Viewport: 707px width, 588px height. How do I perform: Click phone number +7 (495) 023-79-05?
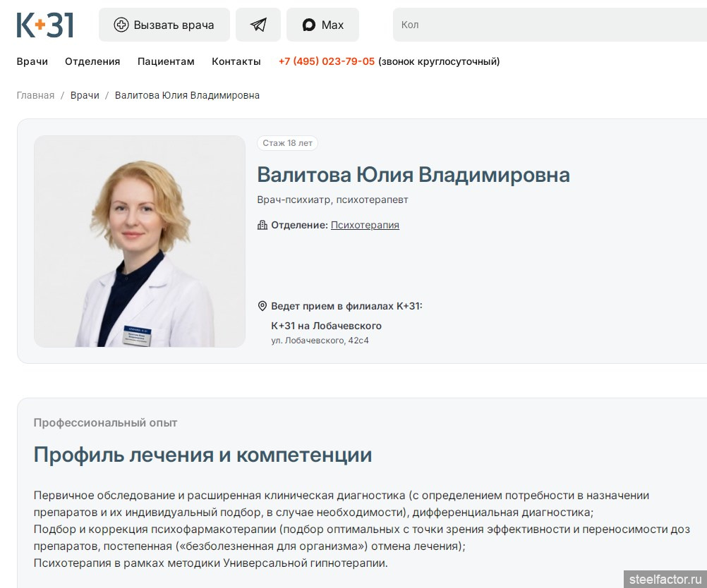pos(327,61)
